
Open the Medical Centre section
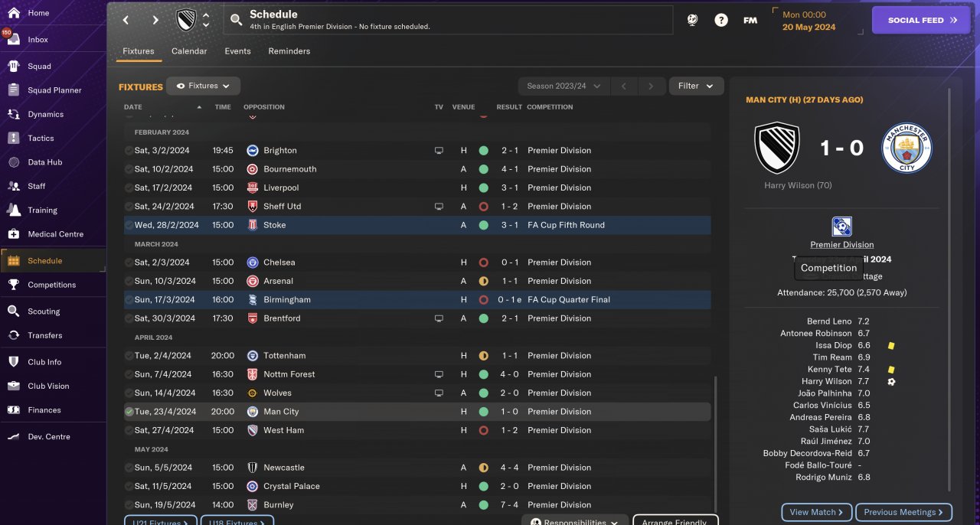(x=14, y=234)
